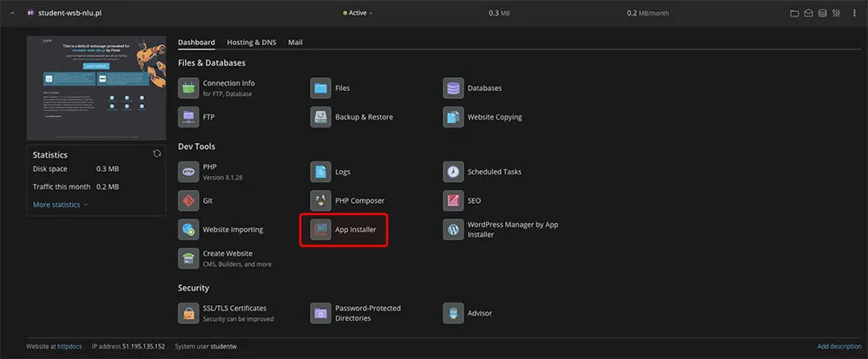
Task: Click Add description link
Action: click(839, 346)
